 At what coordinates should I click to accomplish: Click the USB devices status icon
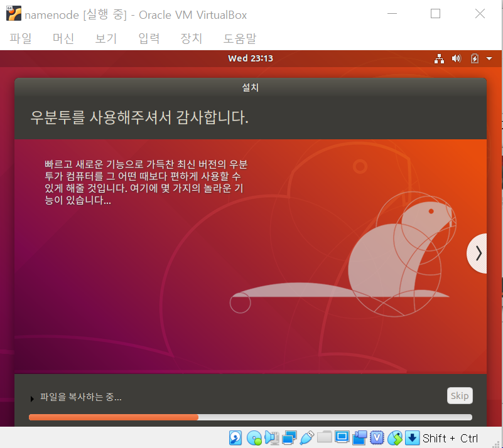click(306, 438)
